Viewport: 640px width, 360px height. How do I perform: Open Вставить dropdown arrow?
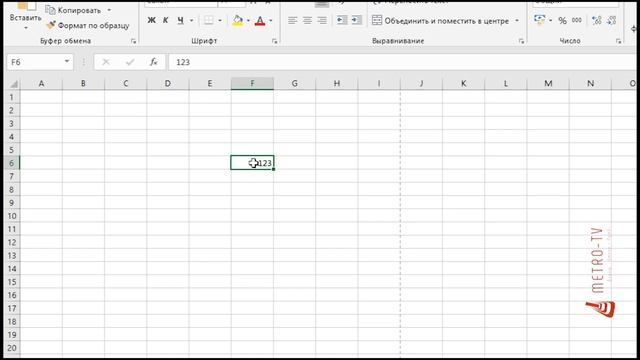[x=26, y=28]
